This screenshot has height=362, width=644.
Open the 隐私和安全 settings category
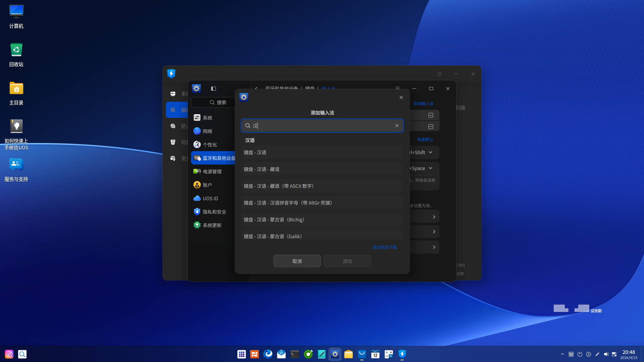tap(214, 212)
